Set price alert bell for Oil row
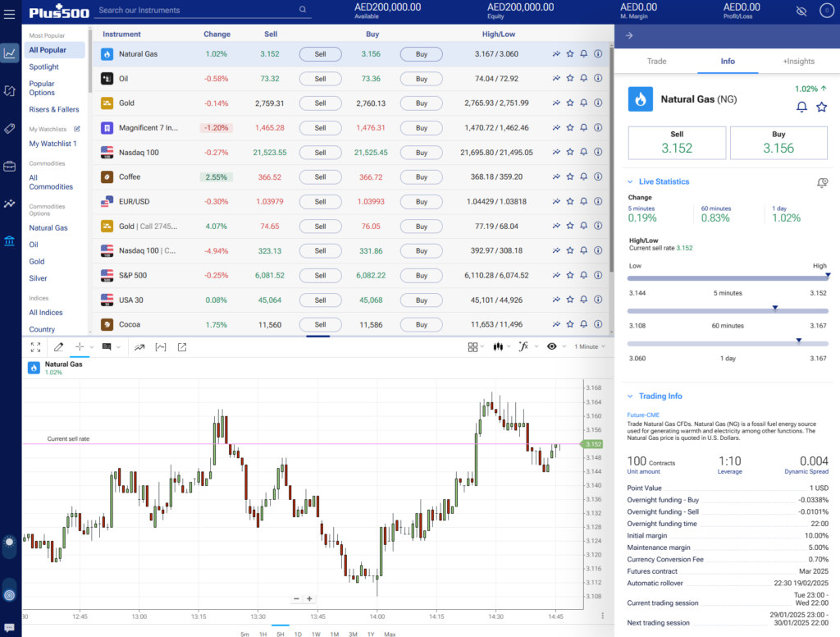This screenshot has width=840, height=637. click(584, 78)
